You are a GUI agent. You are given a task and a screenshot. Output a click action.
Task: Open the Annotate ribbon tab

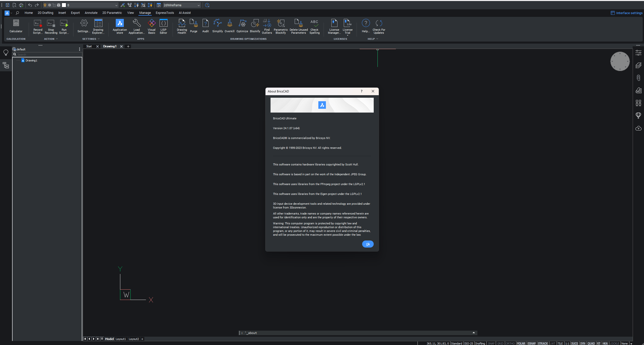point(91,13)
